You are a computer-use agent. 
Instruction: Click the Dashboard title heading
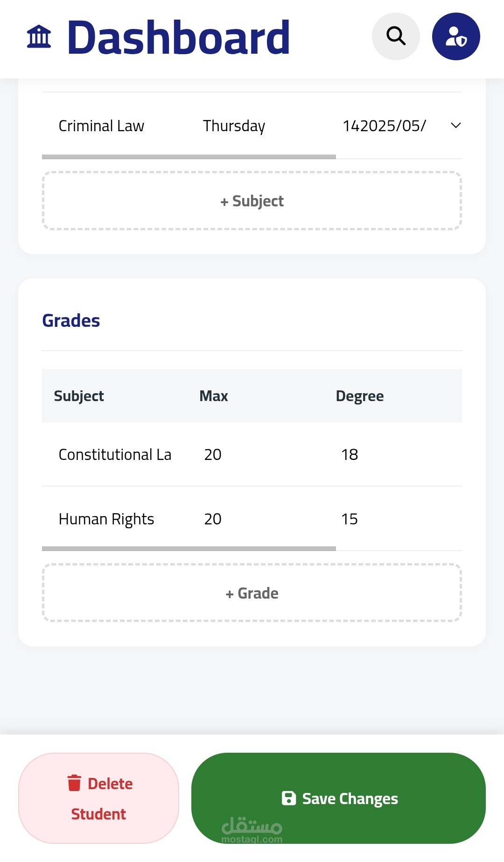[178, 37]
